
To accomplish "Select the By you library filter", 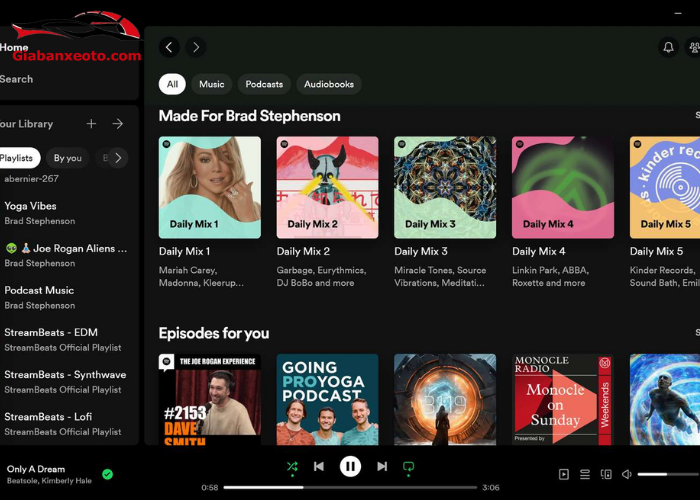I will pyautogui.click(x=67, y=158).
